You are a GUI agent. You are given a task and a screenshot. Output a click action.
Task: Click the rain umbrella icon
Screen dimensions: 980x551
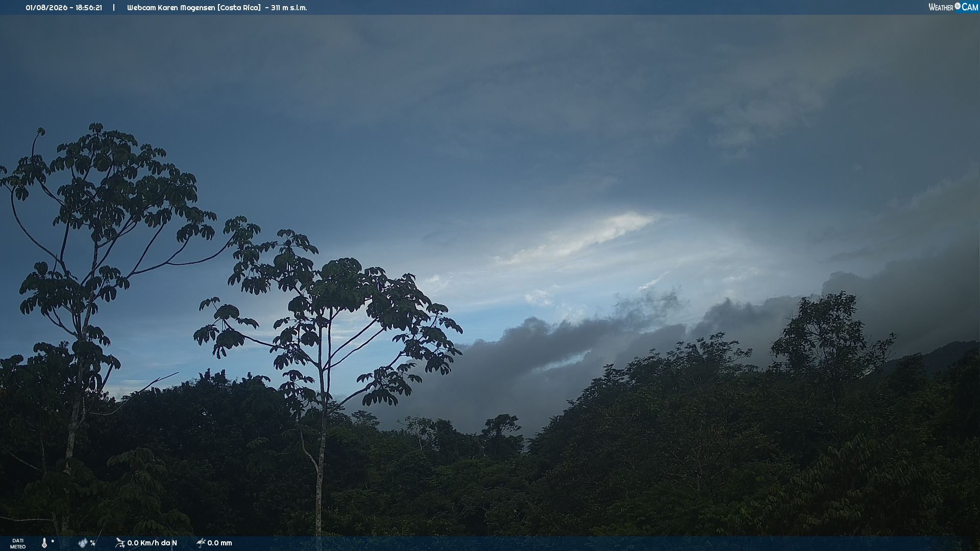coord(201,543)
